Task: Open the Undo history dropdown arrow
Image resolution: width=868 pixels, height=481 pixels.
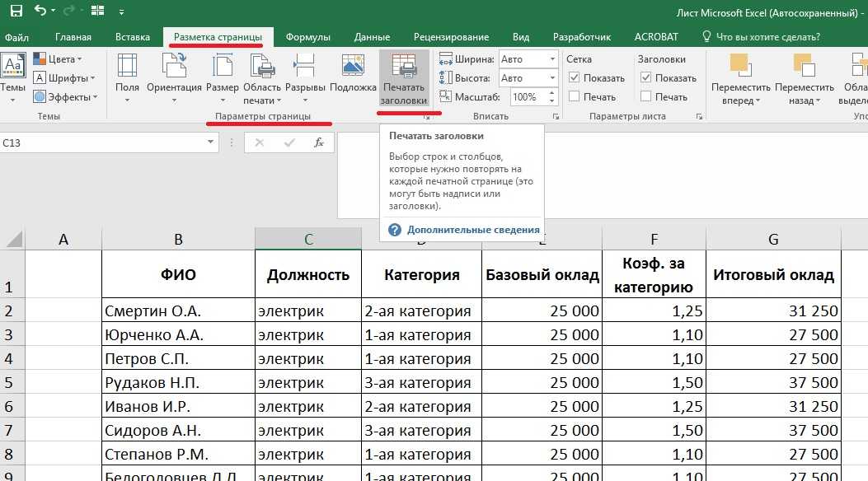Action: coord(53,11)
